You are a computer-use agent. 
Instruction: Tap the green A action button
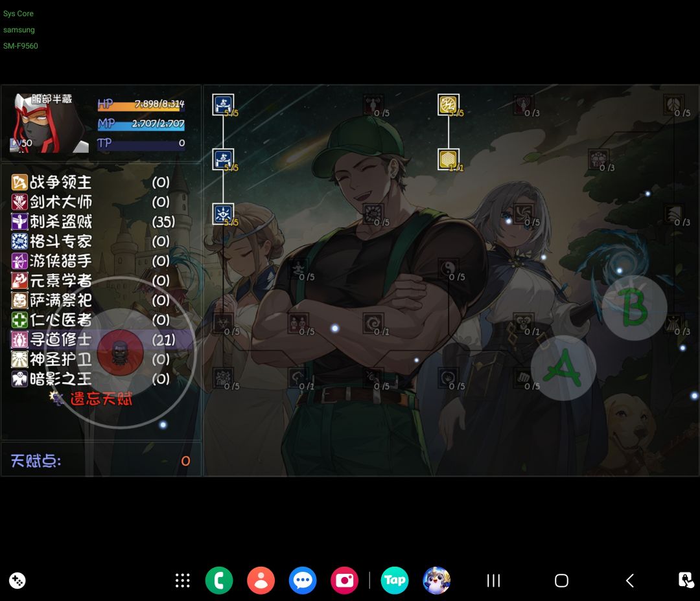[563, 368]
